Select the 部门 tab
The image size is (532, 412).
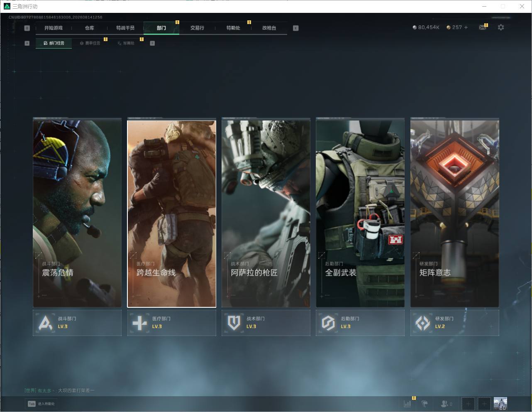point(161,28)
